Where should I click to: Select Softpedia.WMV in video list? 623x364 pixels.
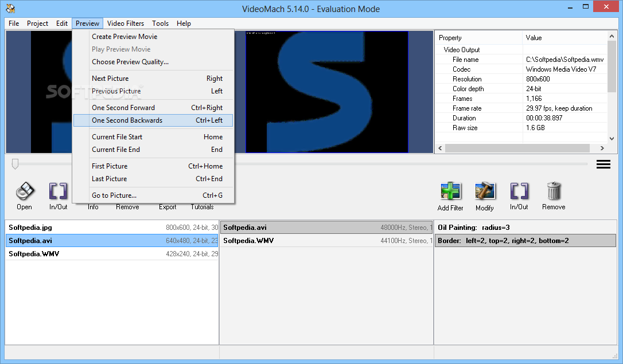[x=112, y=253]
